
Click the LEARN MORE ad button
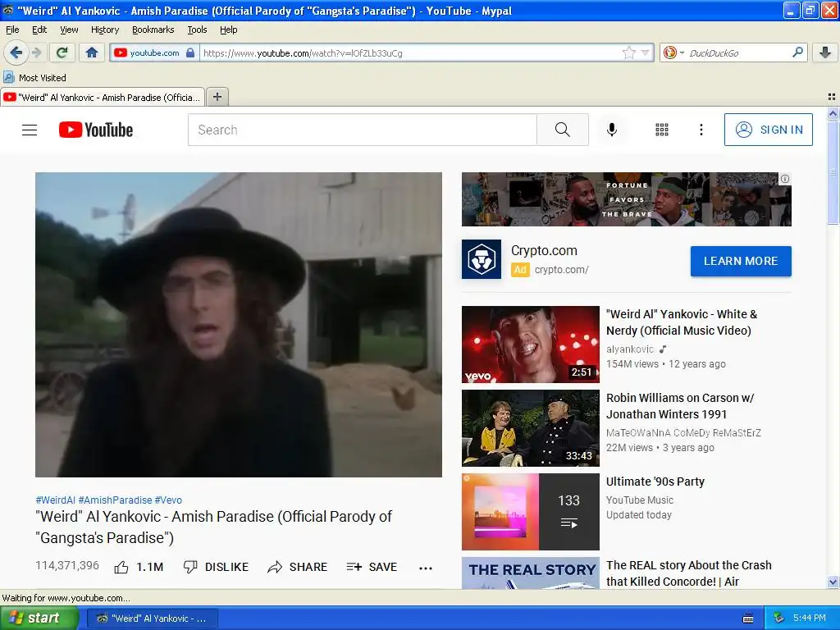tap(741, 261)
